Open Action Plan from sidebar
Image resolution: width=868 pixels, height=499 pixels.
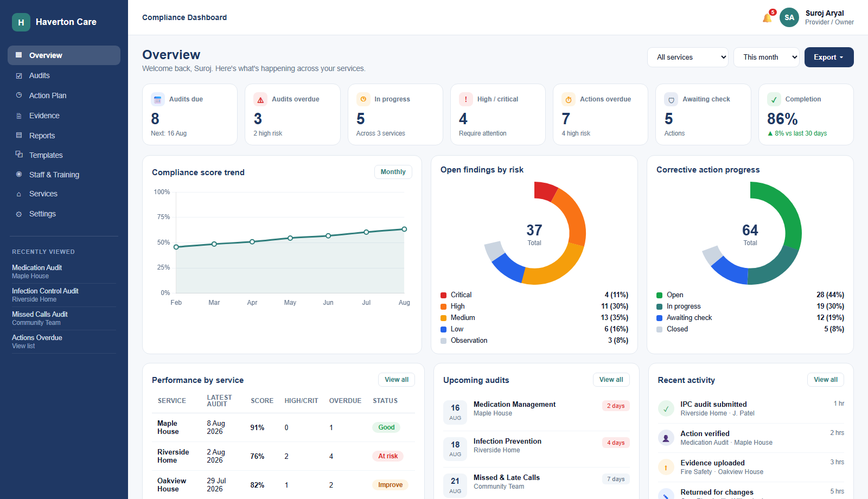[x=64, y=95]
